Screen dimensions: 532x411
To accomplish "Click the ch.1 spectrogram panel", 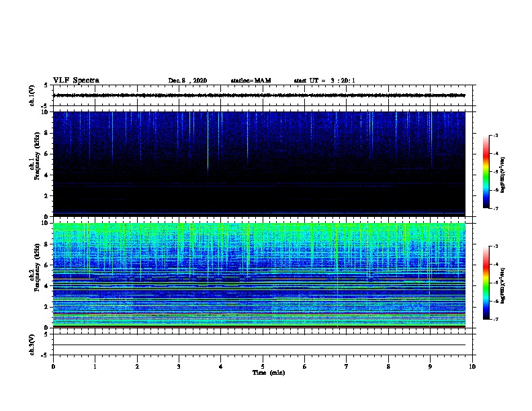I will point(259,164).
